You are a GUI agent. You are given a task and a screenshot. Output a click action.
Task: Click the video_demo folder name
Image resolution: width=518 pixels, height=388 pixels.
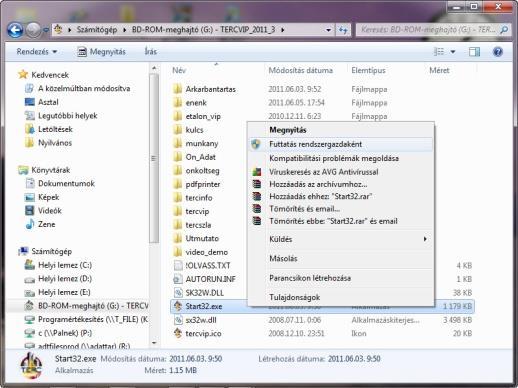pos(207,252)
